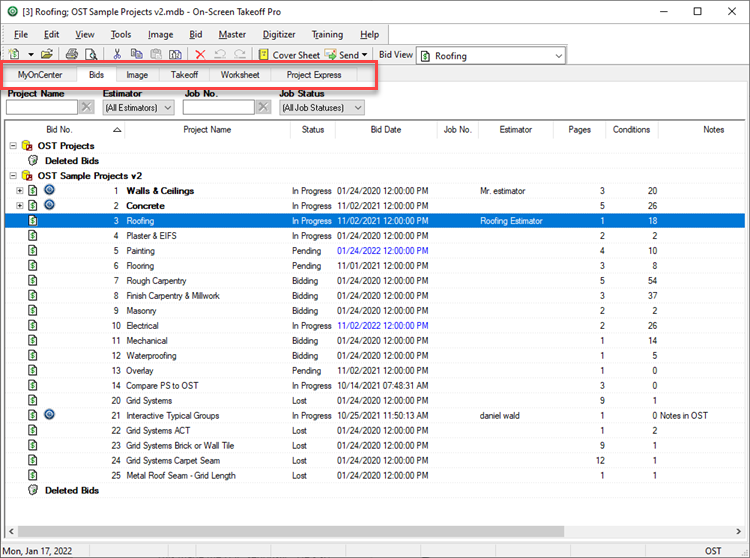Click the Find binoculars toolbar icon
This screenshot has height=558, width=750.
coord(176,55)
